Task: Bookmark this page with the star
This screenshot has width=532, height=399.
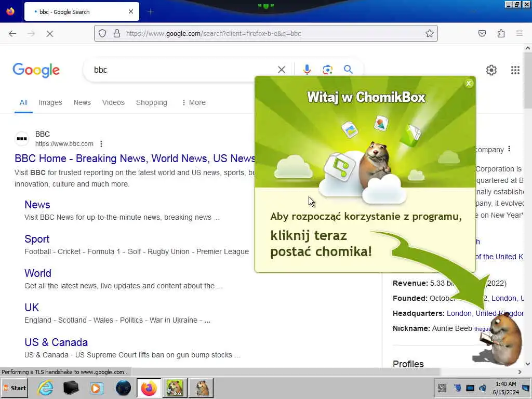Action: [430, 33]
